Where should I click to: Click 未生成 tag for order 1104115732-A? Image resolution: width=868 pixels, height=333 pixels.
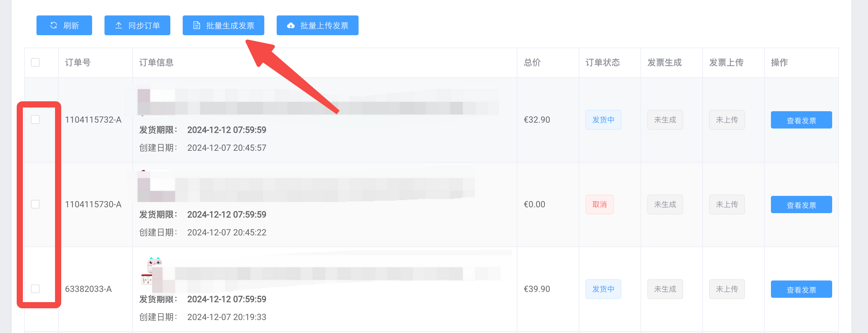(665, 120)
